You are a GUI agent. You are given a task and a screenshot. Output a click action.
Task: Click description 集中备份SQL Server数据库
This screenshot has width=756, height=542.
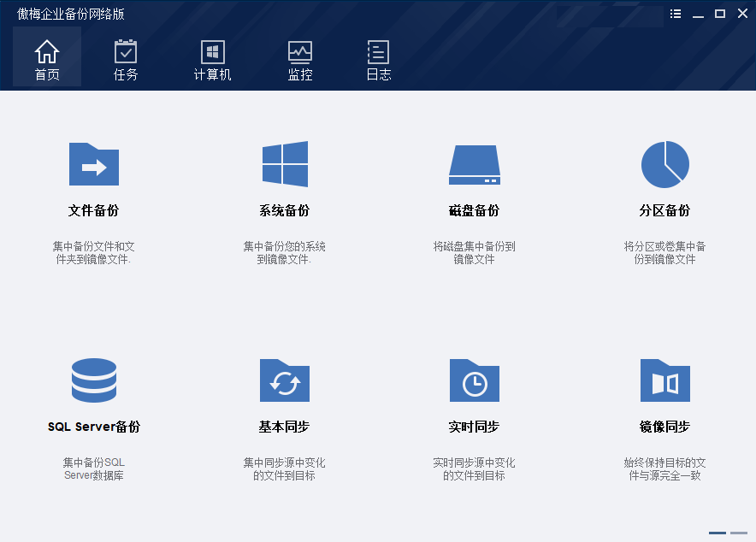tap(94, 468)
